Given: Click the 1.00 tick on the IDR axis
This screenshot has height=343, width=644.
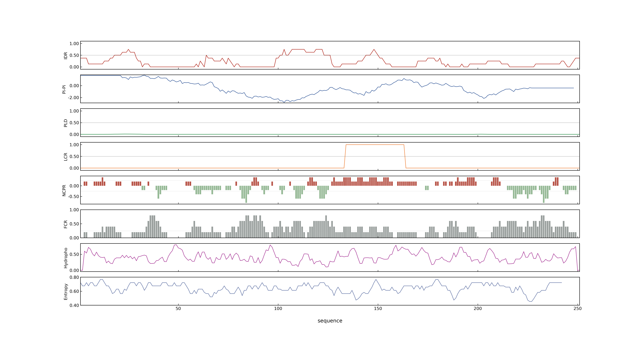Looking at the screenshot, I should [x=74, y=44].
